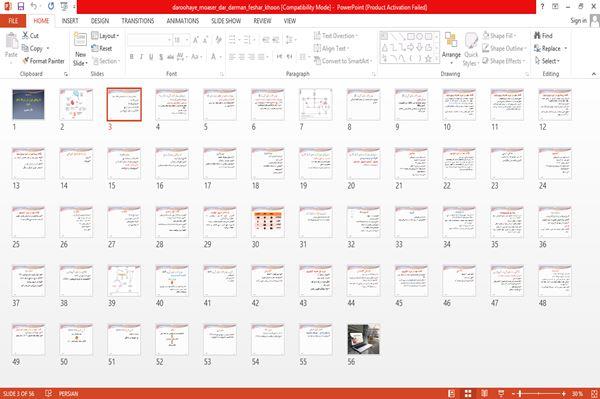The image size is (600, 399).
Task: Insert a New Slide
Action: (x=80, y=50)
